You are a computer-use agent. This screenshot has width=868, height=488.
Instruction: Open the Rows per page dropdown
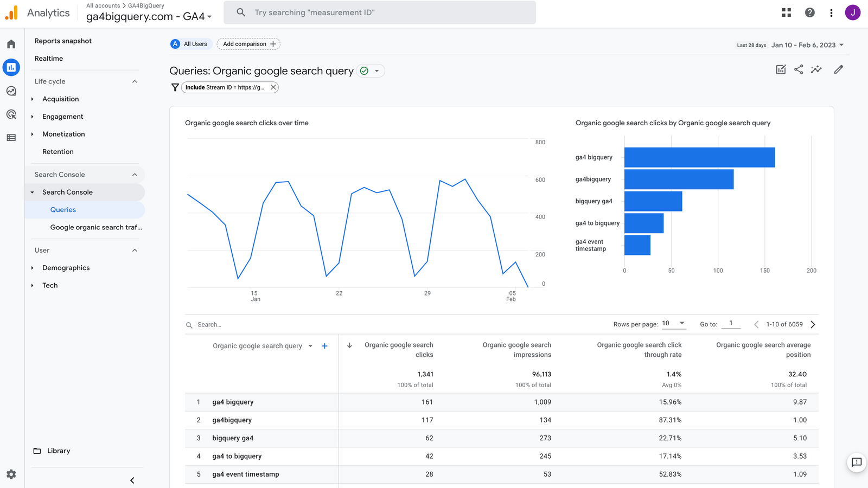[x=674, y=323]
